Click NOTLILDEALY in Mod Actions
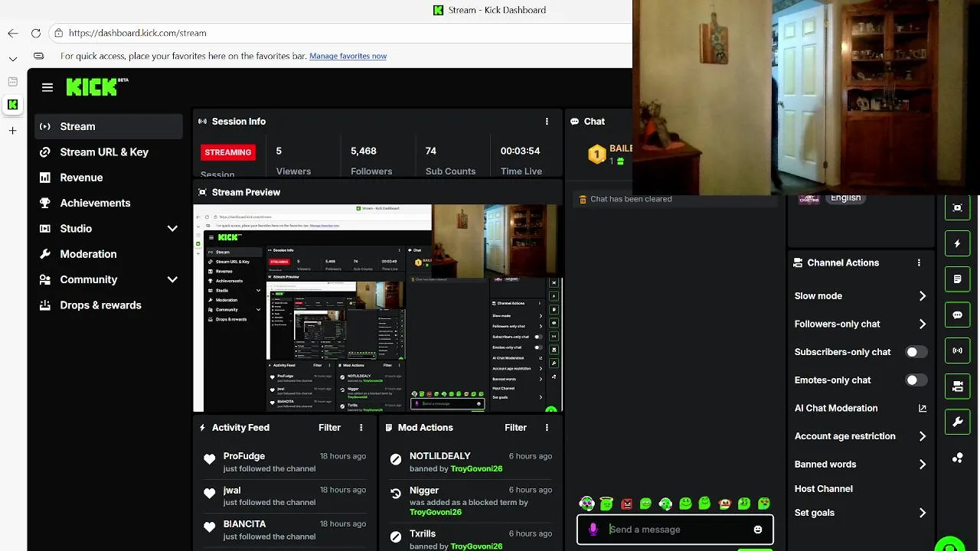The width and height of the screenshot is (980, 551). click(x=440, y=456)
